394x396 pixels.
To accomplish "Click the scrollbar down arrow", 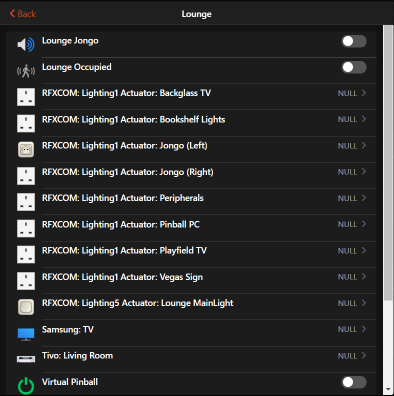I will pos(388,389).
